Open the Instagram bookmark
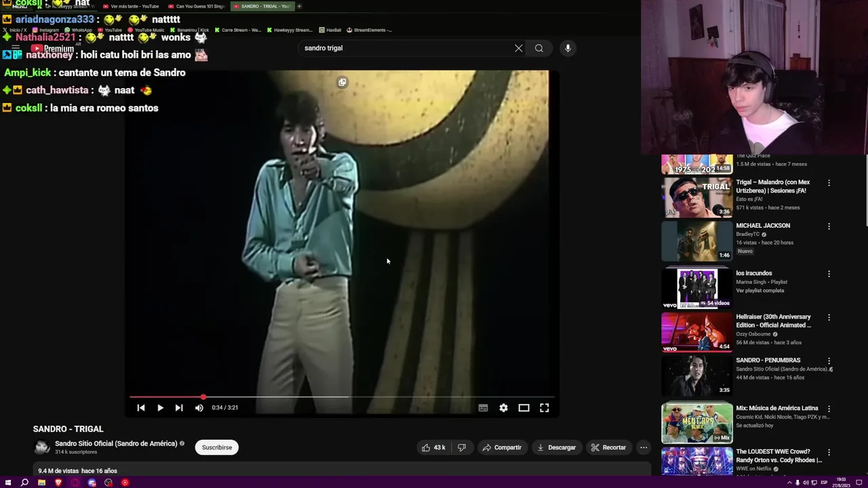Image resolution: width=868 pixels, height=488 pixels. [x=45, y=30]
